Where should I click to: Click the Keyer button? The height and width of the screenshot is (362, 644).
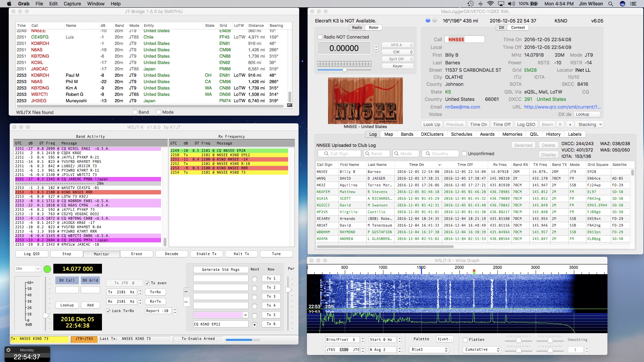[x=398, y=66]
